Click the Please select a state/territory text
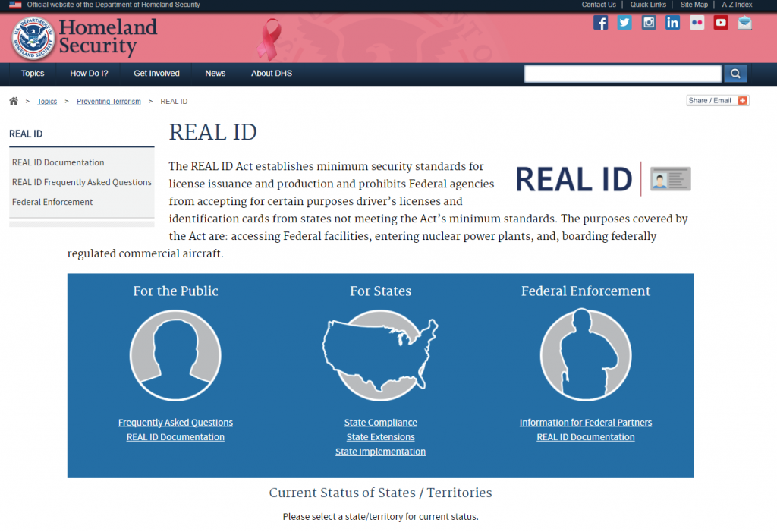The height and width of the screenshot is (532, 777). click(381, 517)
